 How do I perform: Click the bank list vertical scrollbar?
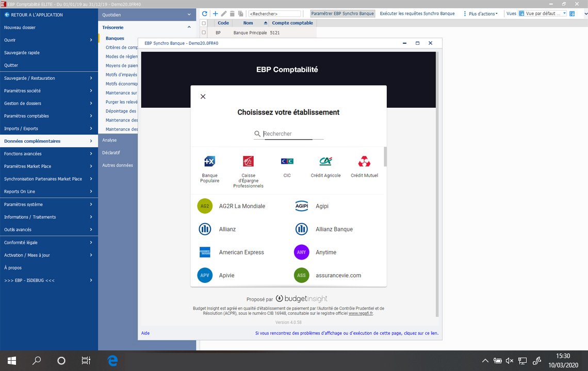385,157
